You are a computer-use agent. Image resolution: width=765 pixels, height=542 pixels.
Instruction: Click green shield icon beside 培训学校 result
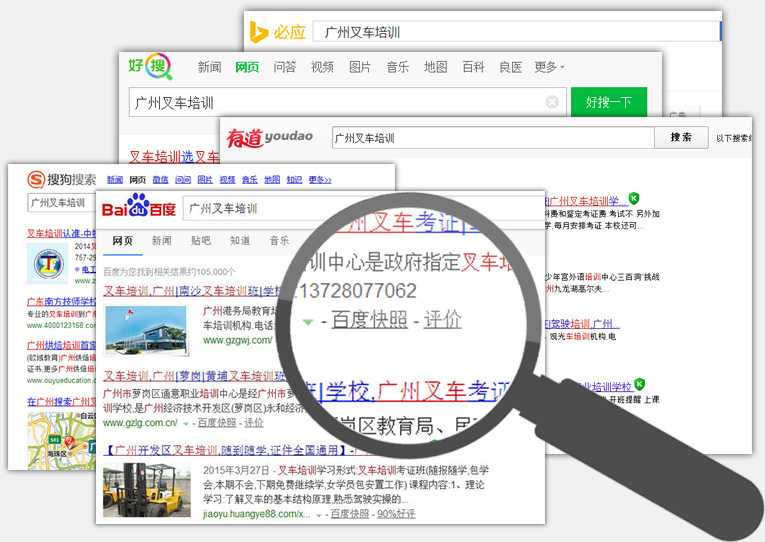point(639,385)
